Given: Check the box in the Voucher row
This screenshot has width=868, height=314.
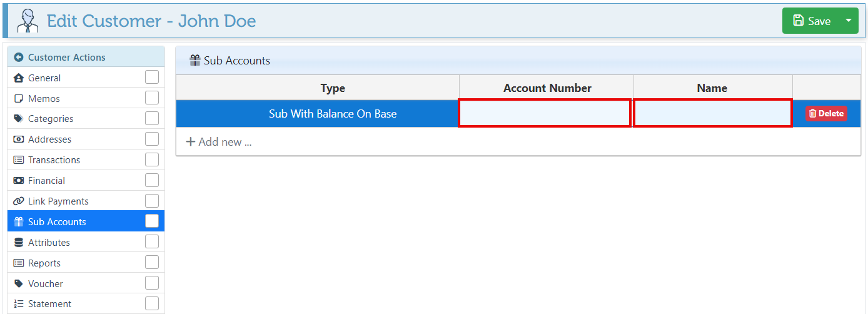Looking at the screenshot, I should (x=152, y=283).
